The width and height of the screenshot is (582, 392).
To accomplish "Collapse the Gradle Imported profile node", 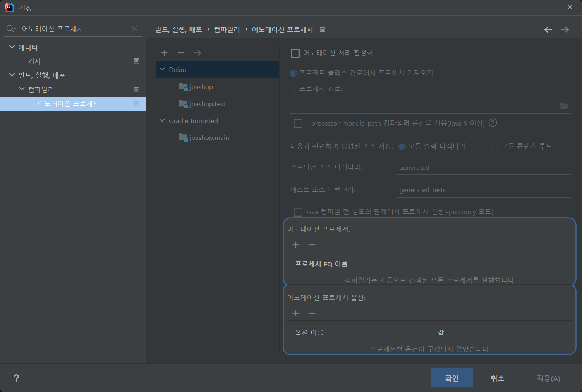I will tap(162, 120).
